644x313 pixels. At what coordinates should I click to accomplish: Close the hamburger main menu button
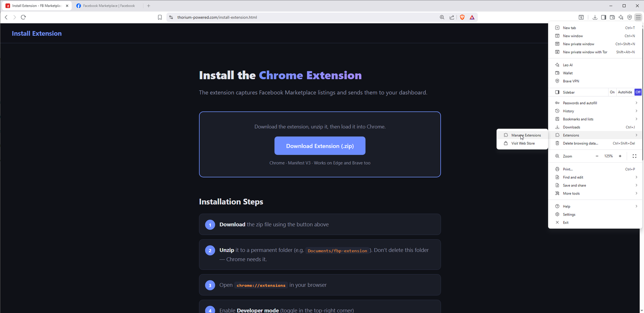(638, 17)
